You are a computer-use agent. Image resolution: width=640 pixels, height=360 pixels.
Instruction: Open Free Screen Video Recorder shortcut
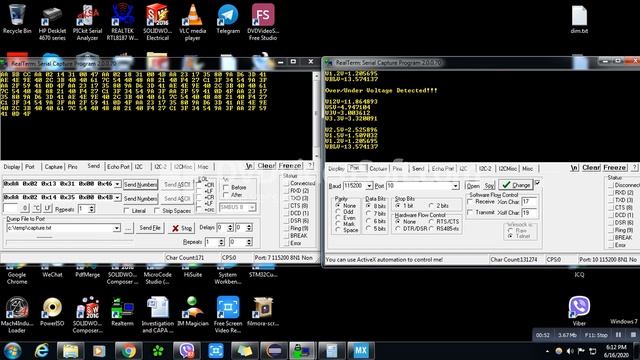tap(228, 315)
